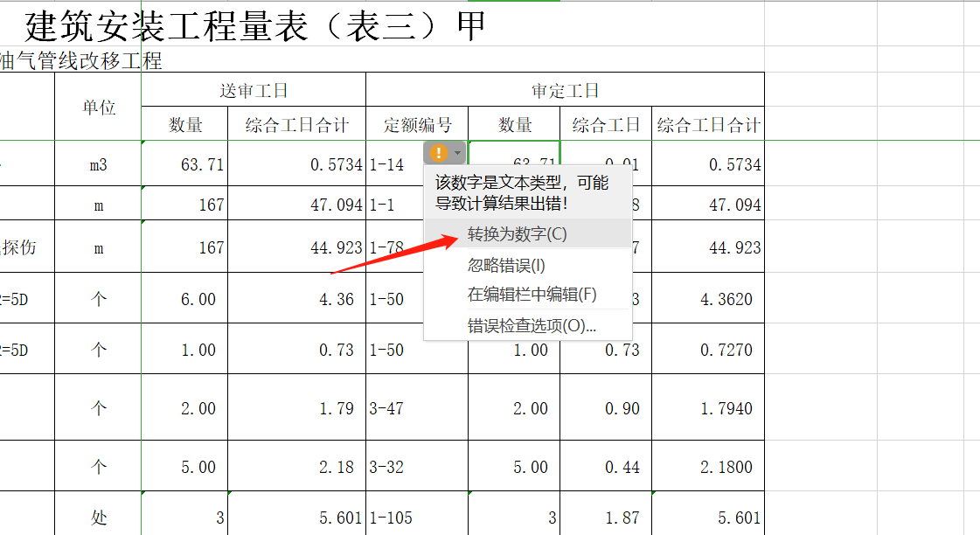This screenshot has height=535, width=980.
Task: Select the 定额编号 column header cell
Action: [x=417, y=125]
